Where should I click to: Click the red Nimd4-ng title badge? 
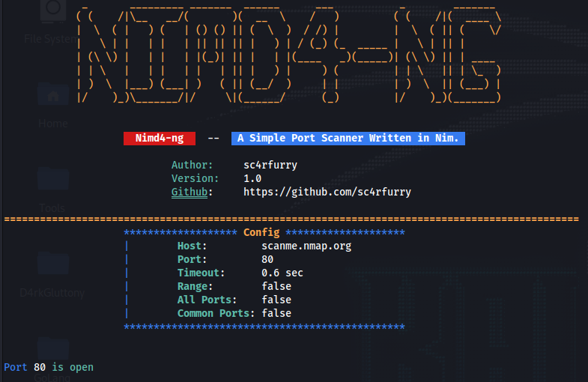pyautogui.click(x=160, y=139)
